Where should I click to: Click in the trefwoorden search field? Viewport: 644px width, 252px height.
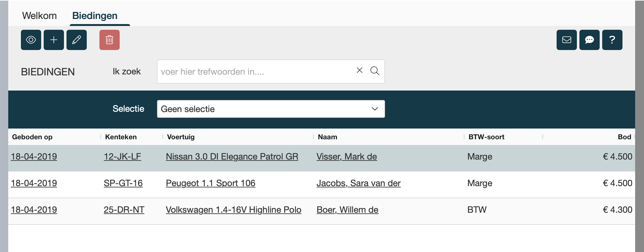[x=253, y=72]
